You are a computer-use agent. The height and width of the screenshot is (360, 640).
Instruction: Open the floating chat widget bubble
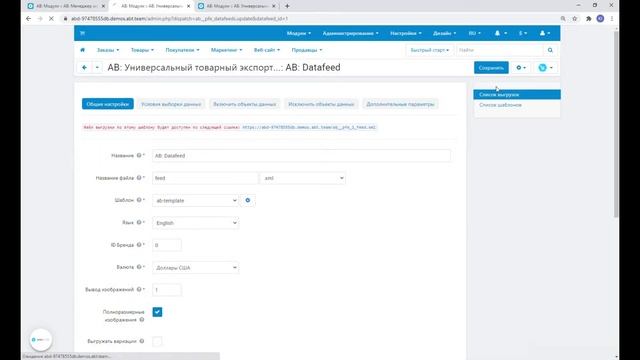[x=41, y=340]
